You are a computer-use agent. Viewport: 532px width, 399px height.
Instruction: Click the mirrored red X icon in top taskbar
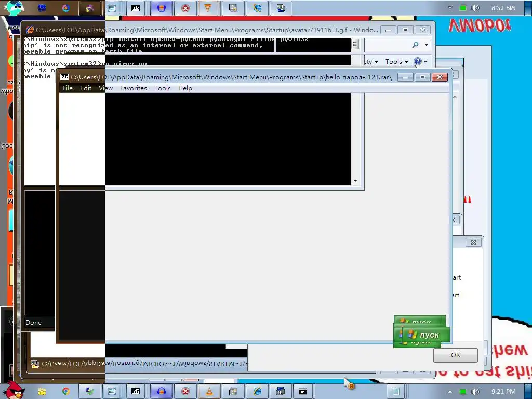185,8
